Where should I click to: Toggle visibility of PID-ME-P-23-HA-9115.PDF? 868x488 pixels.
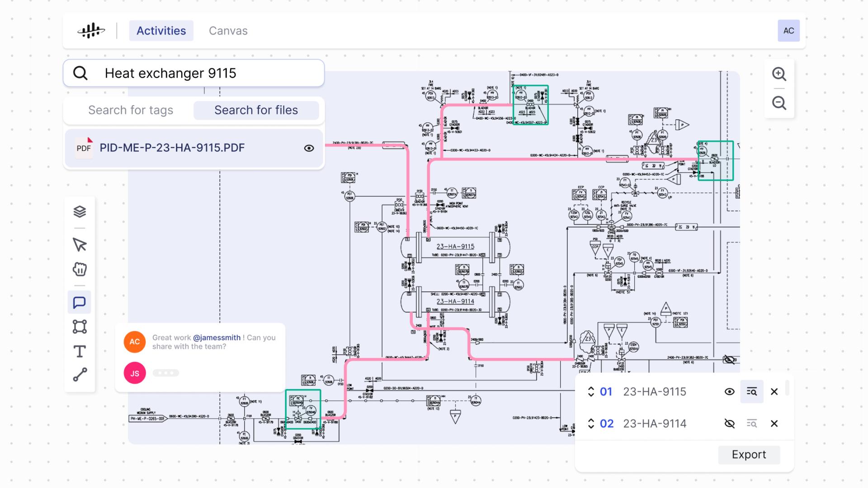(x=309, y=148)
